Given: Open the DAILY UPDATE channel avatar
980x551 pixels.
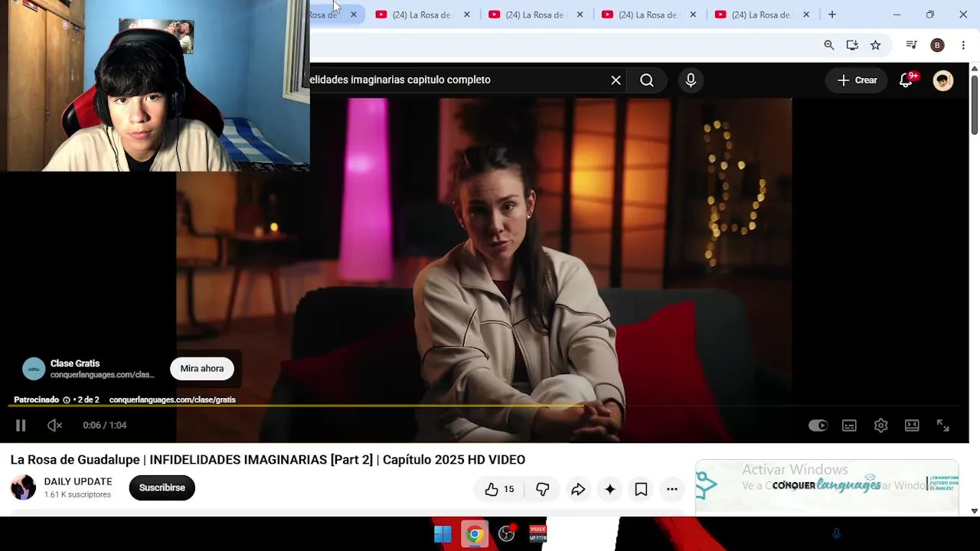Looking at the screenshot, I should pyautogui.click(x=23, y=487).
